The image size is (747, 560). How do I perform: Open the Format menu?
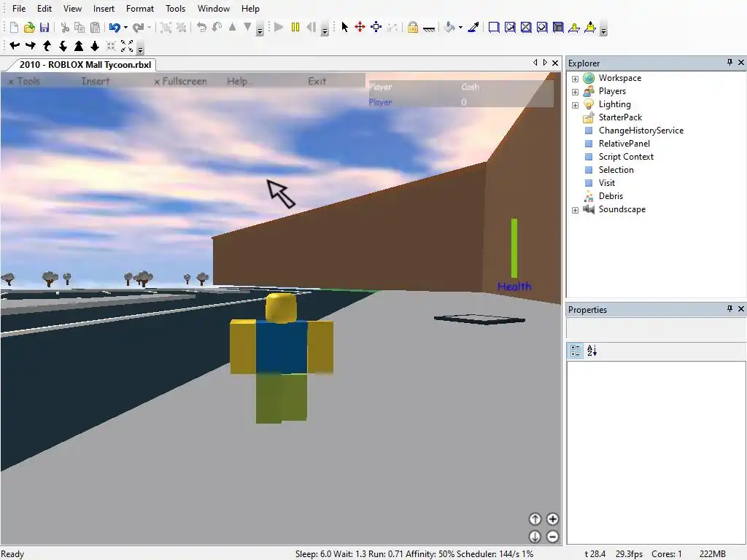140,9
